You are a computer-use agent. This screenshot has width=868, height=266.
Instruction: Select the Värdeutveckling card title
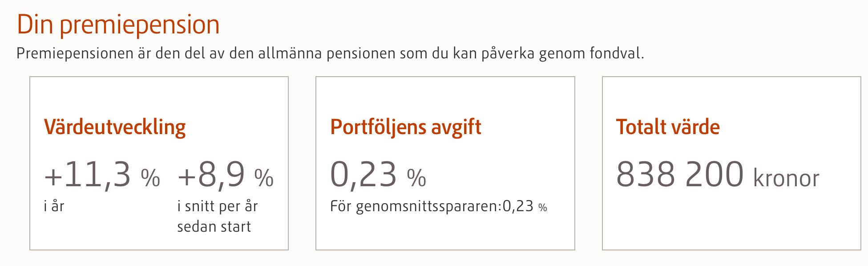pos(115,127)
